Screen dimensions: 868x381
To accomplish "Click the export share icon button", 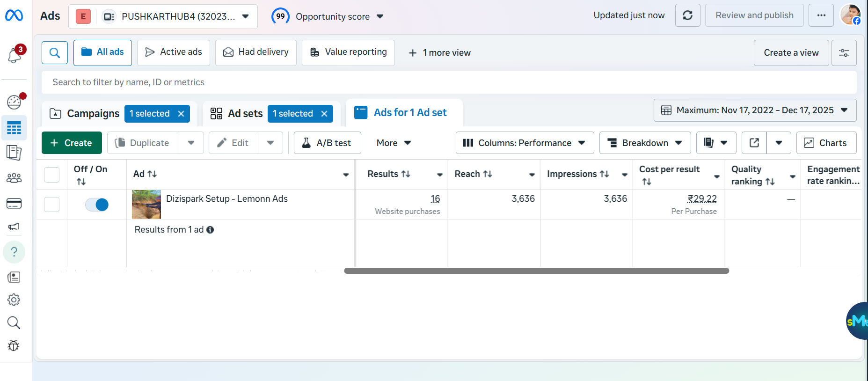I will [x=754, y=143].
